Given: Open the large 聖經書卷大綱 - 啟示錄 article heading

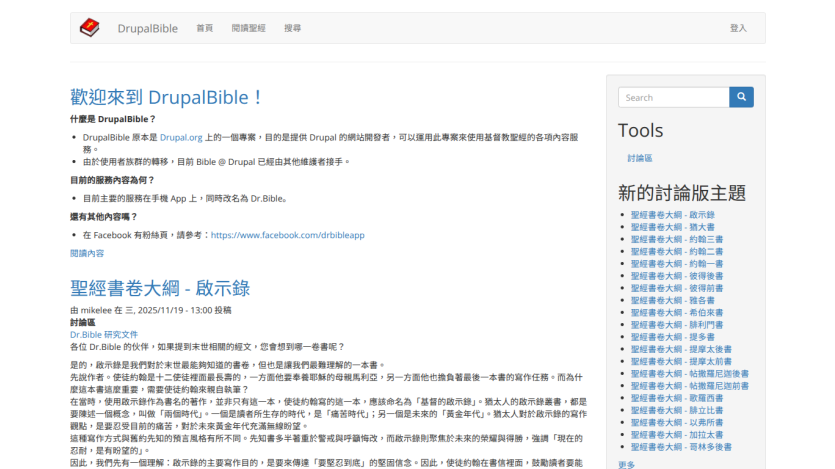Looking at the screenshot, I should 160,288.
